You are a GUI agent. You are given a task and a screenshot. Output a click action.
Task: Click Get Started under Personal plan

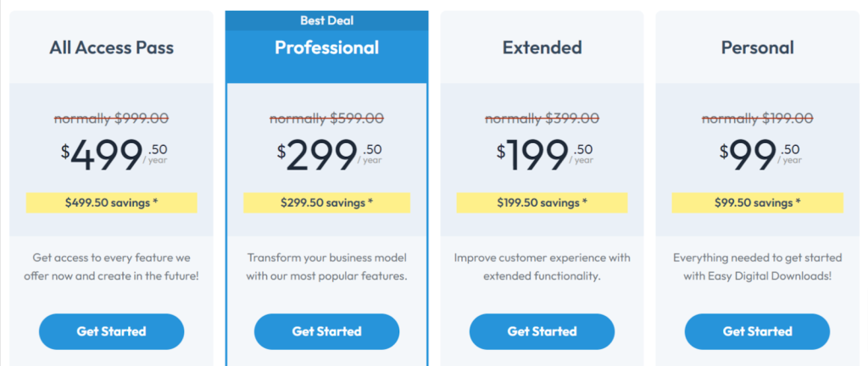pos(757,332)
